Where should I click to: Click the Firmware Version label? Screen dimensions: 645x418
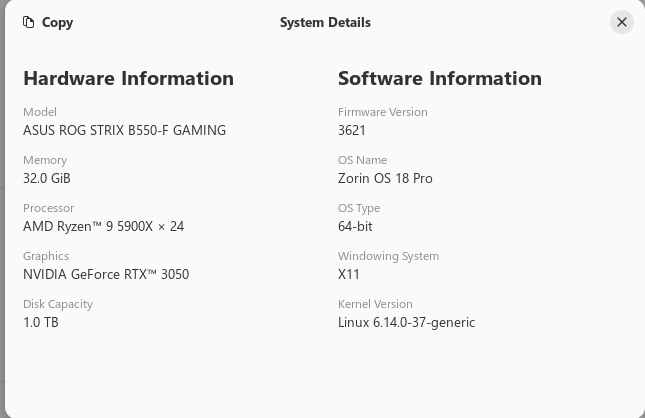tap(382, 112)
